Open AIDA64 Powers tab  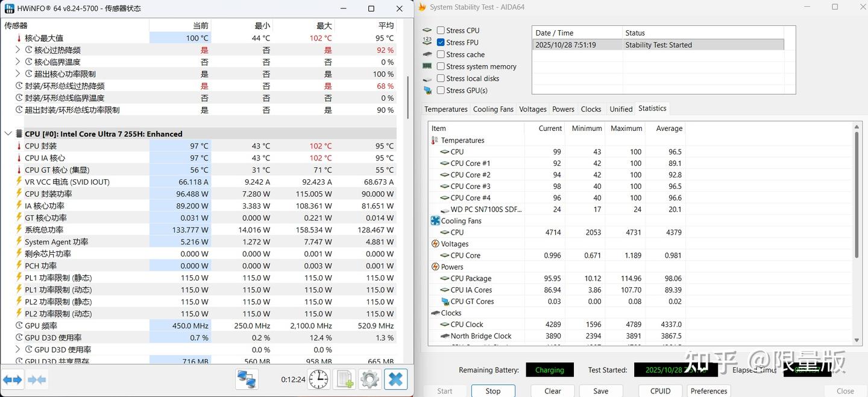[563, 109]
